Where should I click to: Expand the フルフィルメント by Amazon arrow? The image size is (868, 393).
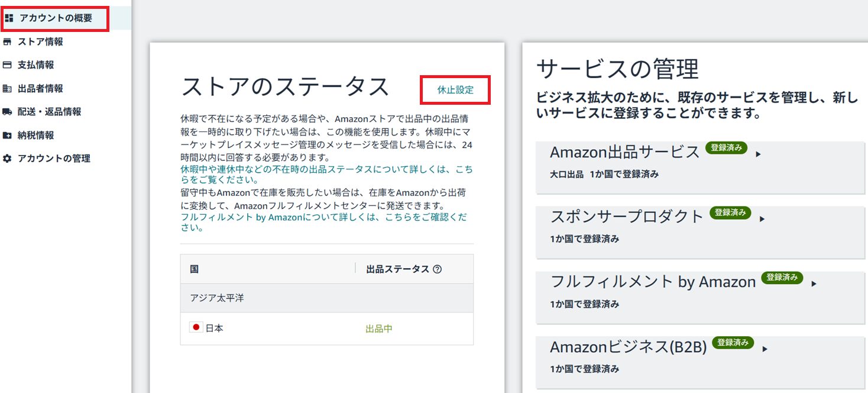tap(814, 284)
